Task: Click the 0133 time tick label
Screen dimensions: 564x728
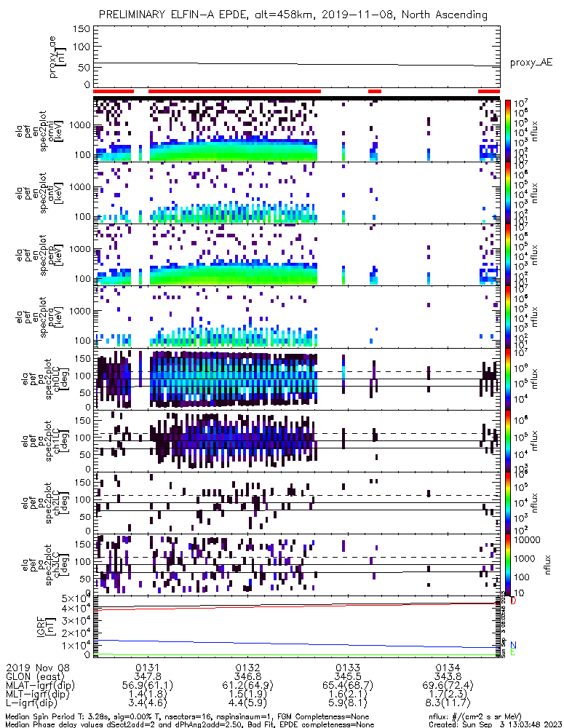Action: (348, 668)
